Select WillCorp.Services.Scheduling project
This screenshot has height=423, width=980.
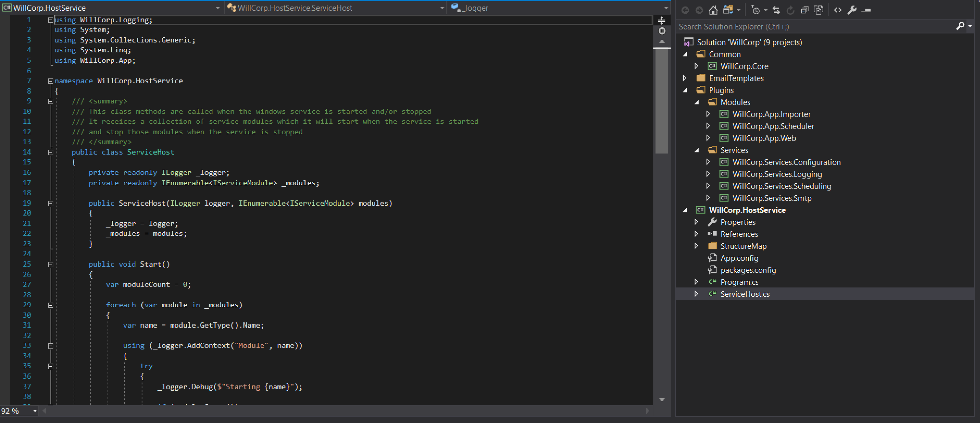pos(781,186)
